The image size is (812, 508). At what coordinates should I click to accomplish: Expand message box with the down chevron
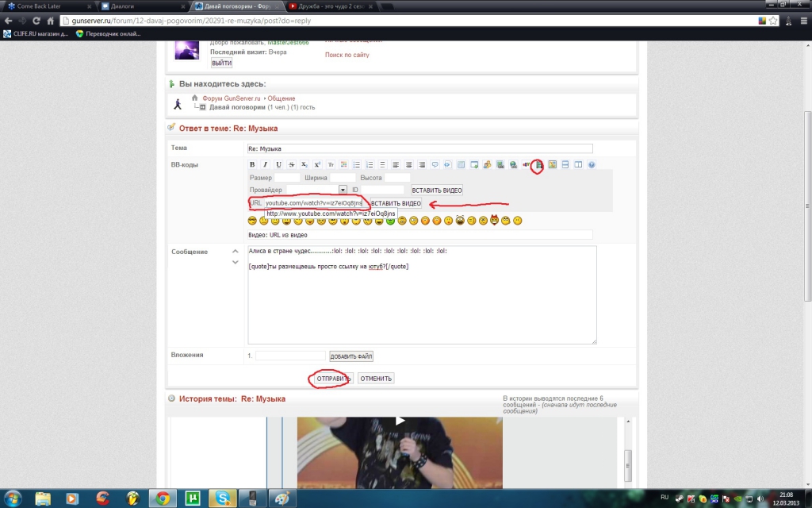(235, 262)
